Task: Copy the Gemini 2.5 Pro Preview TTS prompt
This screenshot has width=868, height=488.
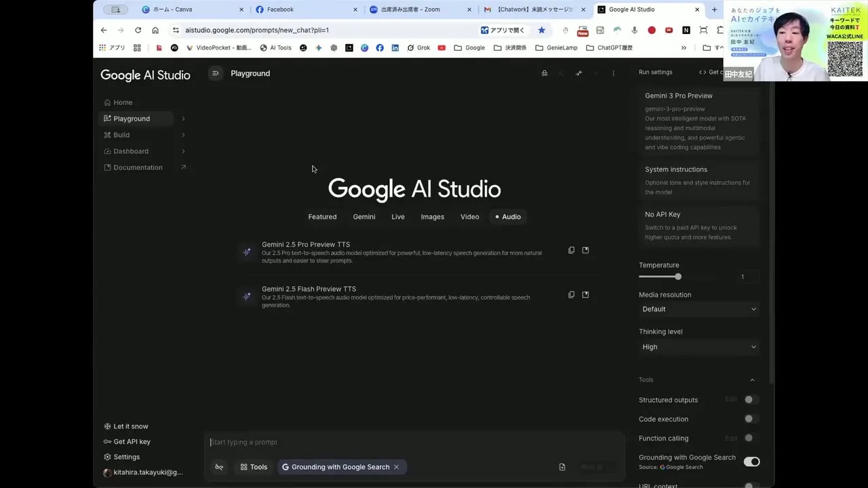Action: coord(572,250)
